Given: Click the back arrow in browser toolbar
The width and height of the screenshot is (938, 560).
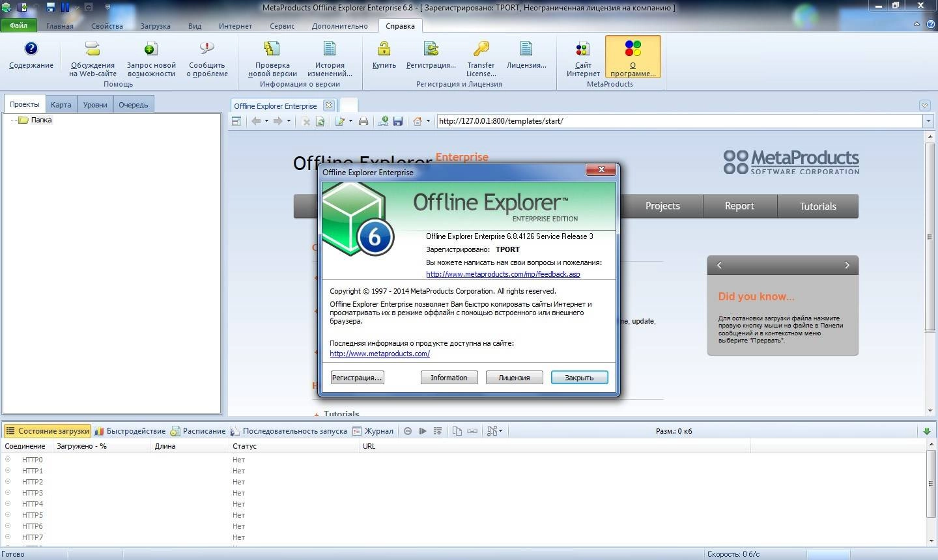Looking at the screenshot, I should click(x=256, y=121).
